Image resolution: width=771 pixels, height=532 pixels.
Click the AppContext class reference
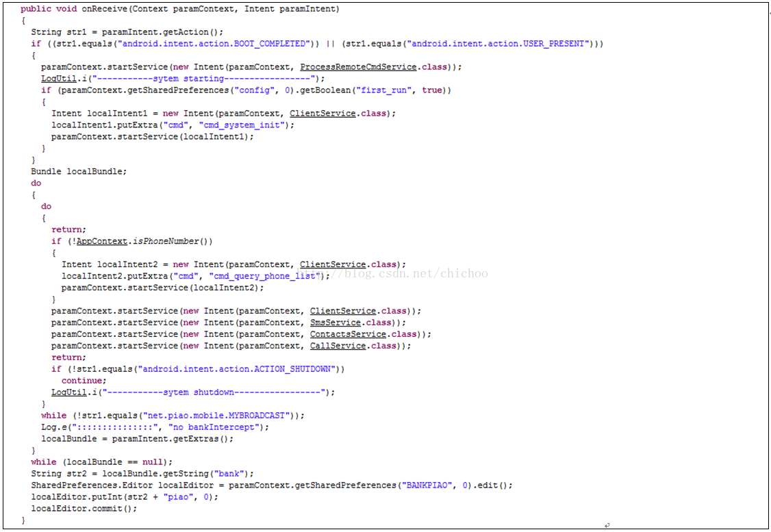(x=102, y=242)
